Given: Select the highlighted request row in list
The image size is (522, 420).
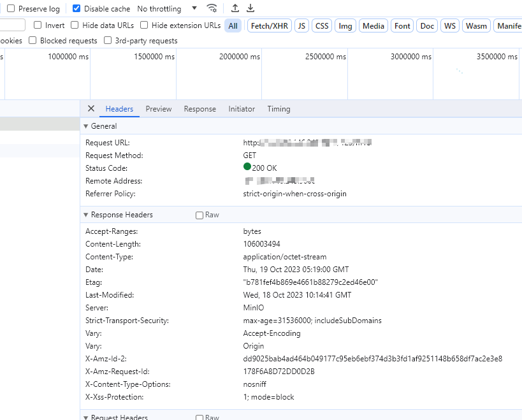Looking at the screenshot, I should (40, 124).
